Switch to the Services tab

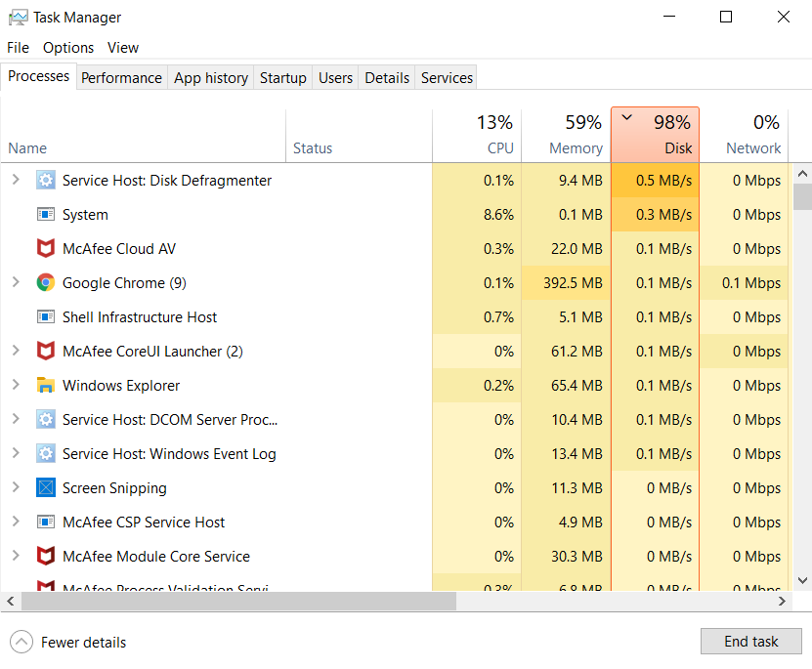pos(447,77)
